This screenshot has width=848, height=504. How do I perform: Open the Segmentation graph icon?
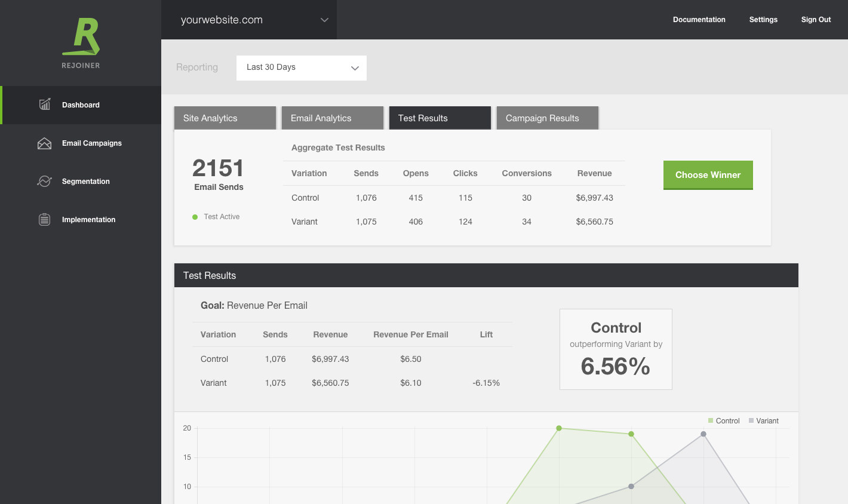point(44,181)
